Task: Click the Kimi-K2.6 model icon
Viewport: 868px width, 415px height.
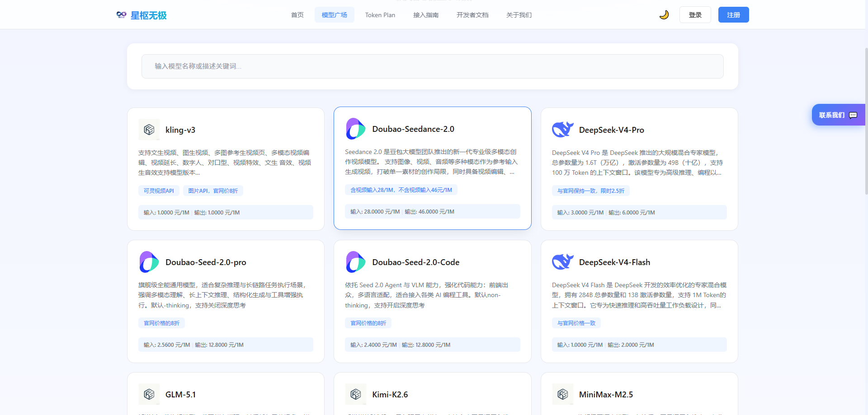Action: 356,394
